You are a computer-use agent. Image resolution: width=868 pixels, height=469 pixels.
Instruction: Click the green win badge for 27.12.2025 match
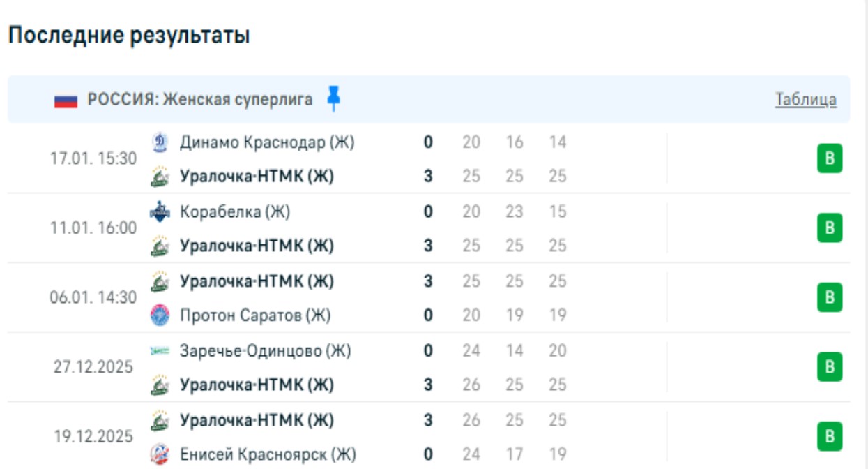click(830, 367)
